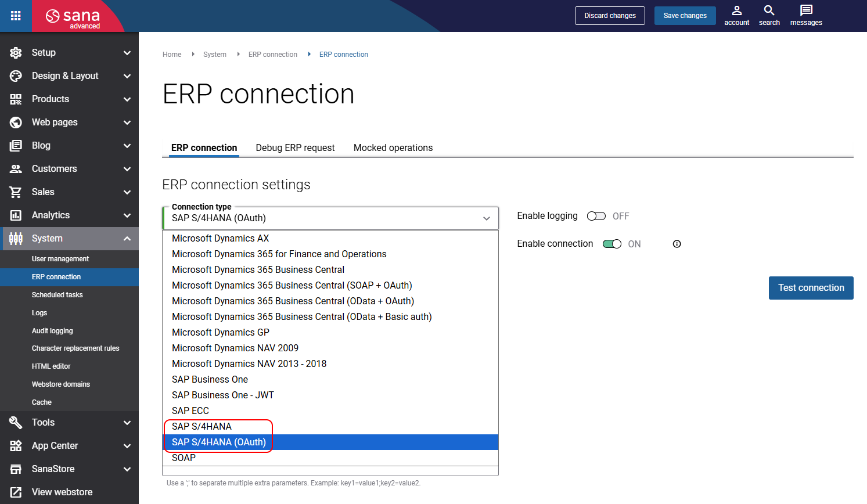Select Microsoft Dynamics 365 Business Central (SOAP + OAuth)
The height and width of the screenshot is (504, 867).
[330, 285]
